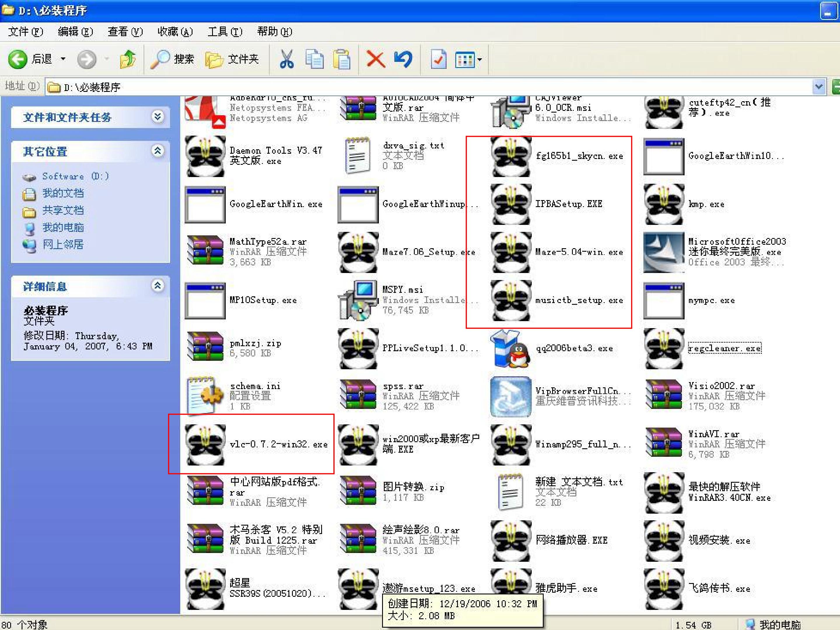The image size is (840, 630).
Task: Collapse the 详细信息 panel
Action: (157, 285)
